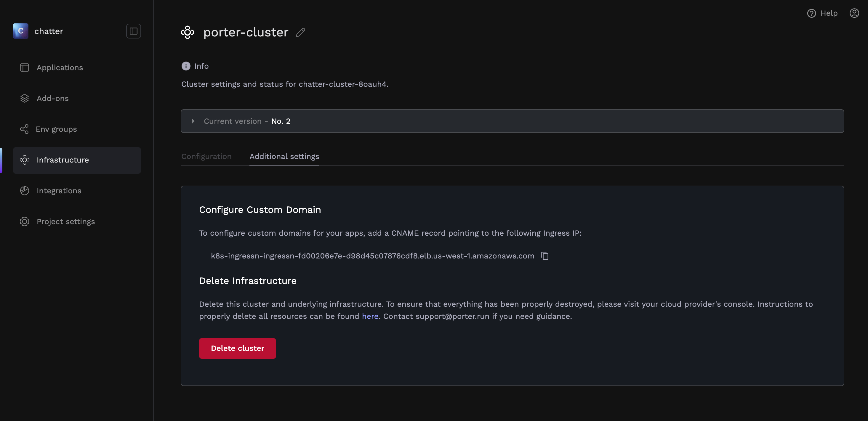Collapse the sidebar with the panel toggle
The height and width of the screenshot is (421, 868).
point(133,31)
